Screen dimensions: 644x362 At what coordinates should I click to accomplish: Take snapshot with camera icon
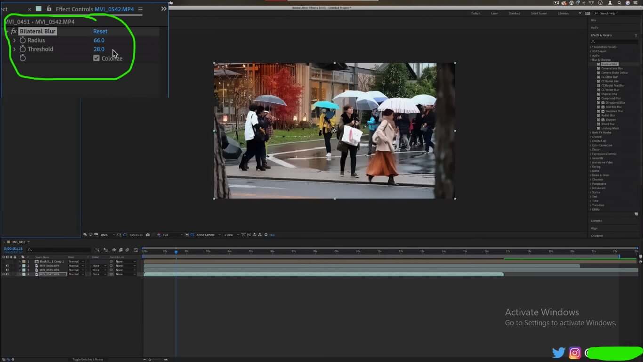click(148, 235)
